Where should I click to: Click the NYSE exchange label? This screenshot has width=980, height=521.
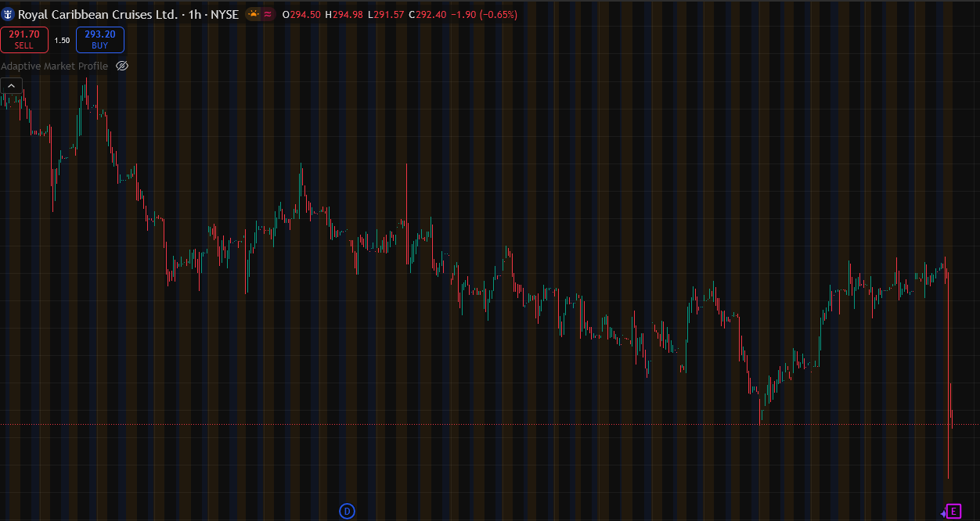coord(225,14)
